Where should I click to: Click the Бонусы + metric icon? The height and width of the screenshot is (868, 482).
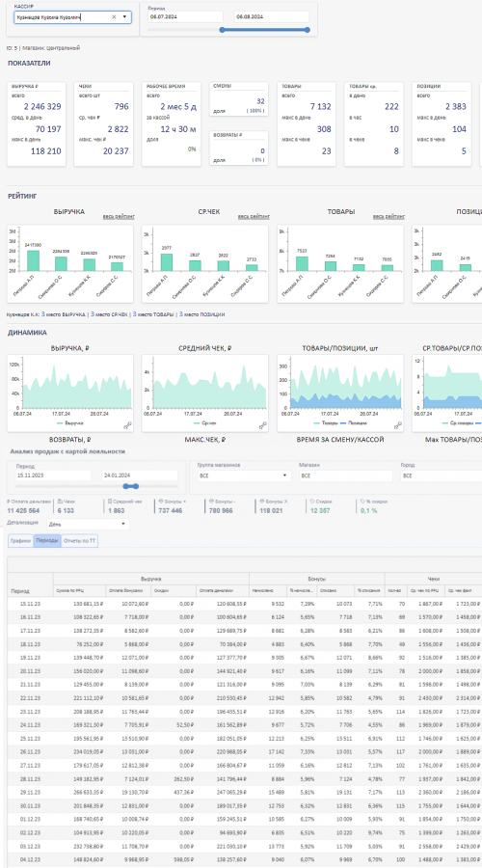[159, 501]
